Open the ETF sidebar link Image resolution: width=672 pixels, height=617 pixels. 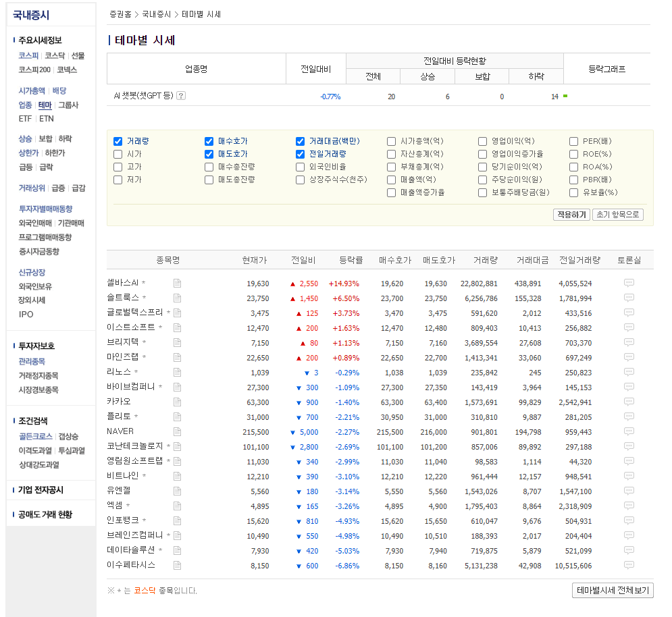click(25, 119)
